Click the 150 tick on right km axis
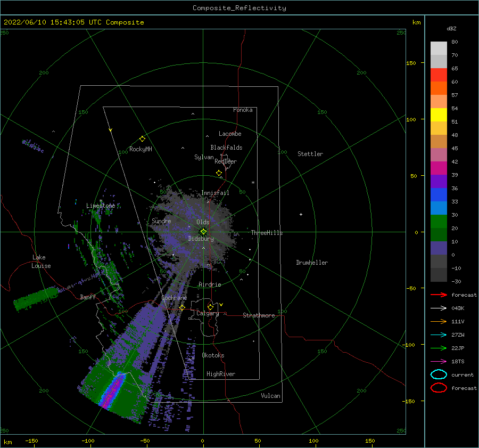The height and width of the screenshot is (448, 479). (x=411, y=63)
